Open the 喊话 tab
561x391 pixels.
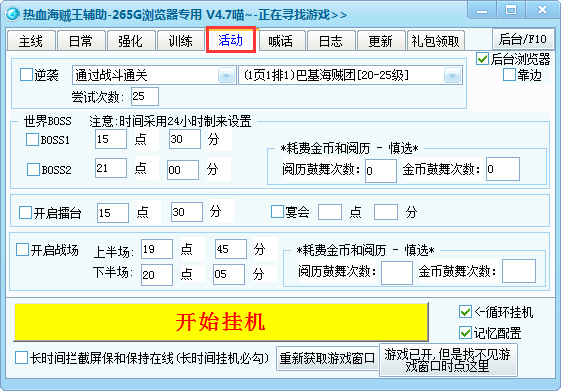pyautogui.click(x=281, y=41)
